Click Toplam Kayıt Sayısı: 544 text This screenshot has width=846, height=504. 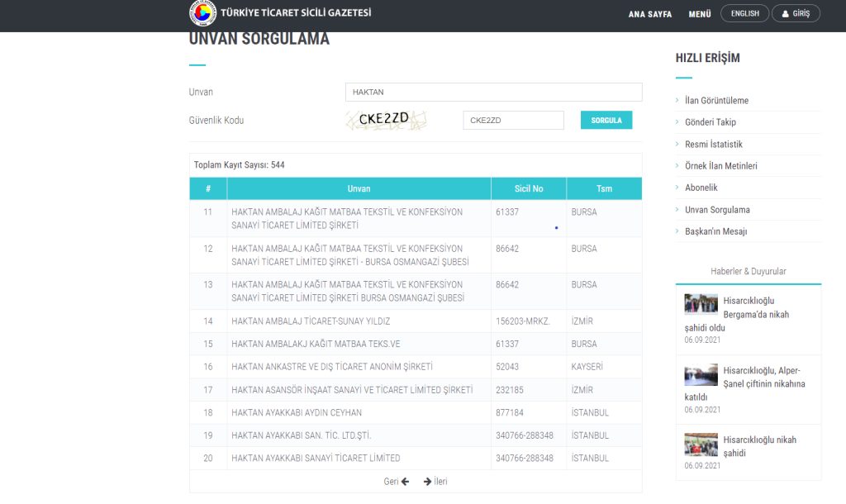[239, 165]
